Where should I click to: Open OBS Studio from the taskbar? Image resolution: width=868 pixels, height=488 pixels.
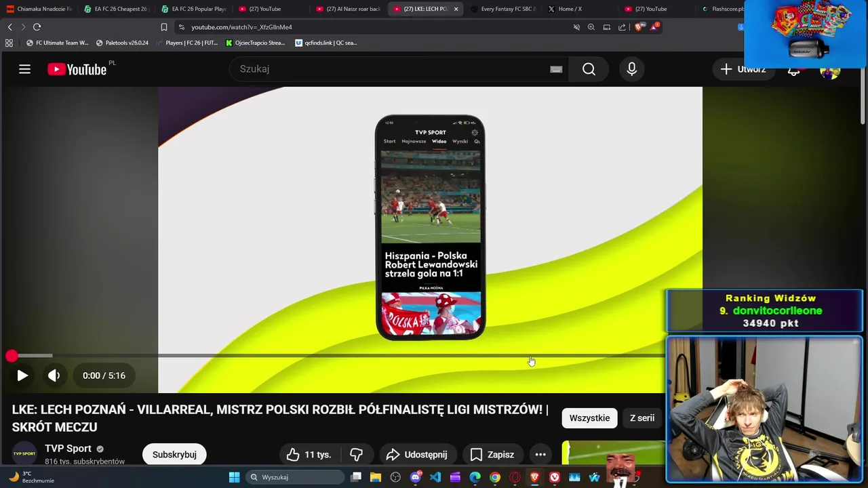click(x=395, y=477)
